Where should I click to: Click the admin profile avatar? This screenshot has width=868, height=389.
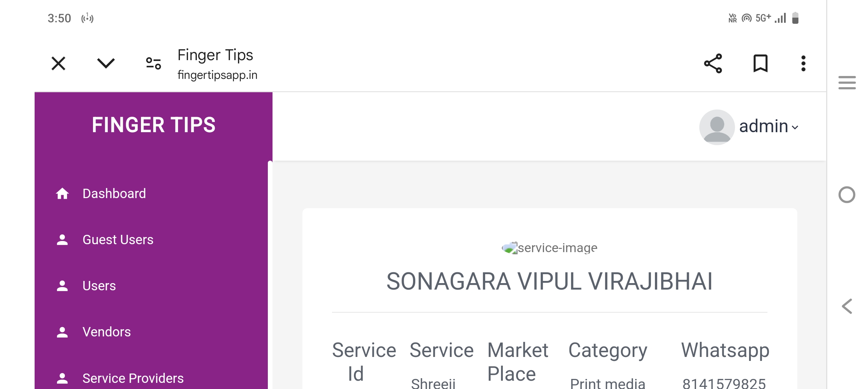717,127
